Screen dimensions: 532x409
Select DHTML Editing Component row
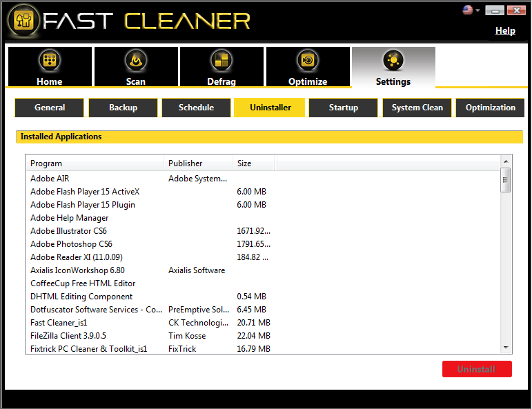coord(263,297)
